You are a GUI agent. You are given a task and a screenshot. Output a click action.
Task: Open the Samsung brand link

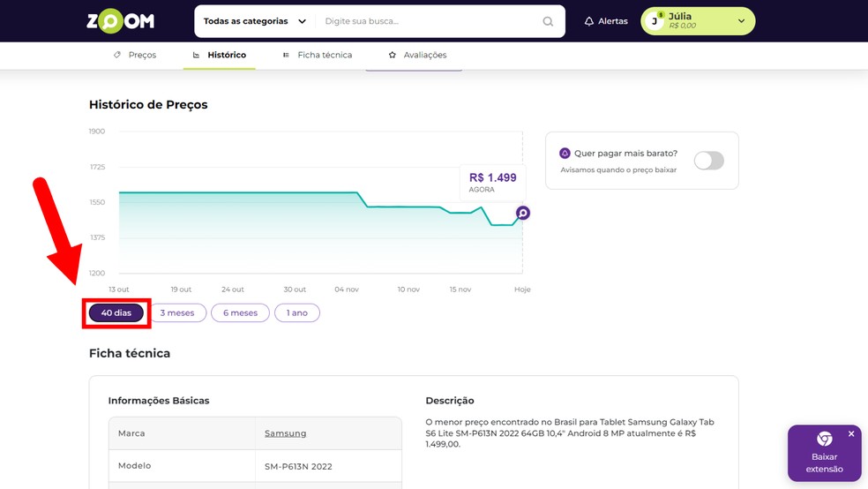(x=285, y=433)
